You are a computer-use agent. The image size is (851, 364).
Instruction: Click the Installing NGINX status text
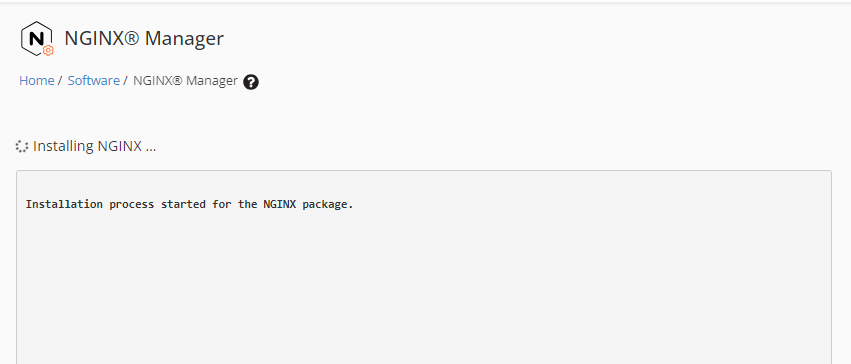tap(94, 146)
